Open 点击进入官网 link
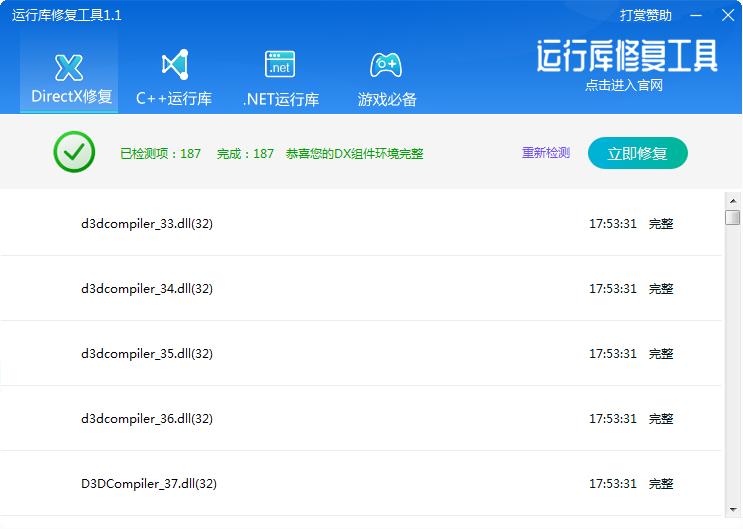This screenshot has height=529, width=743. tap(624, 85)
